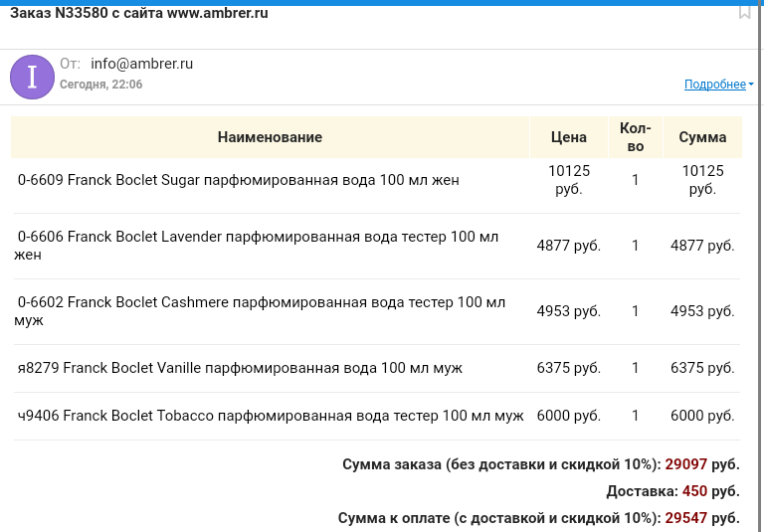Select the subject line Заказ N33580
This screenshot has width=764, height=532.
click(139, 13)
